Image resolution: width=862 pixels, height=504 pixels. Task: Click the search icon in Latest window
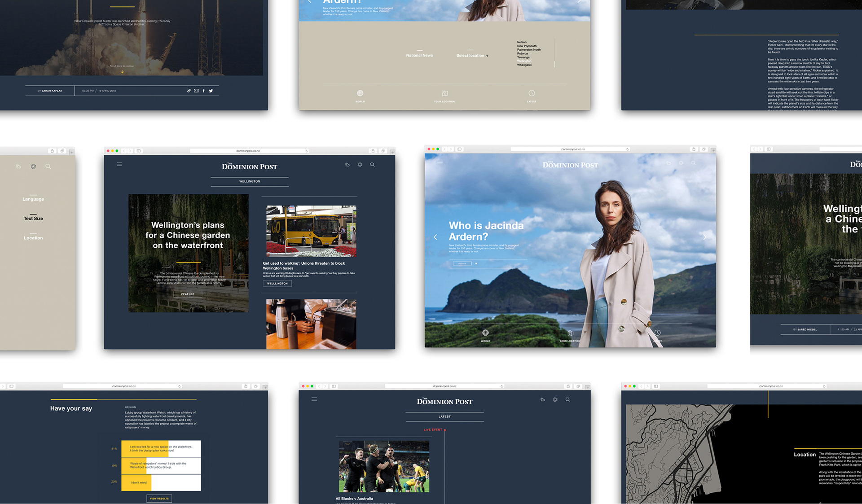coord(567,399)
